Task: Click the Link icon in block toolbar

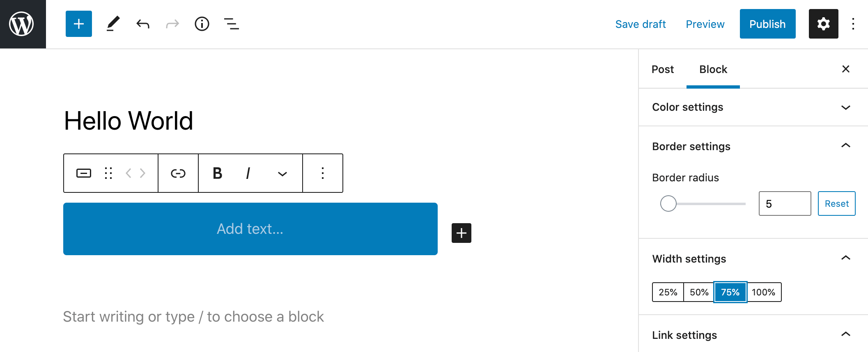Action: 178,173
